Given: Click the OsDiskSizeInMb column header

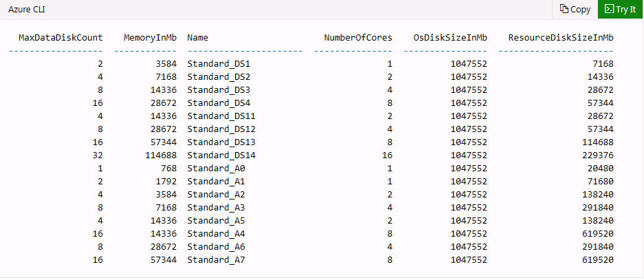Looking at the screenshot, I should [450, 37].
